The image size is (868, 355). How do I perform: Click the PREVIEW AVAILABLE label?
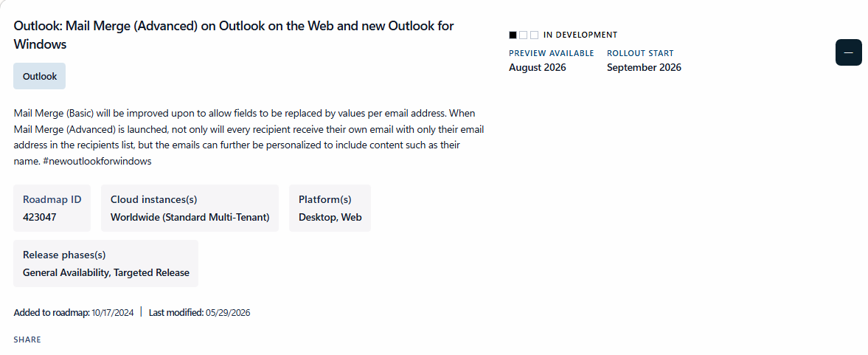click(552, 53)
